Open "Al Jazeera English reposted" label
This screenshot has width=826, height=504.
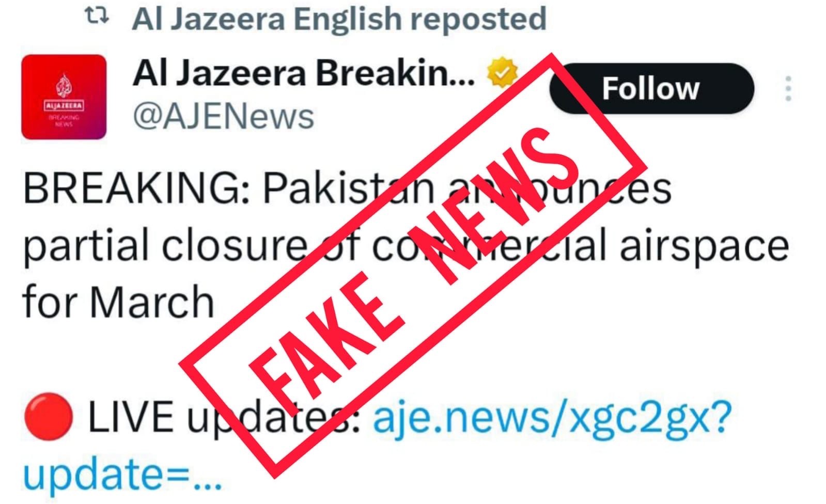[x=339, y=19]
